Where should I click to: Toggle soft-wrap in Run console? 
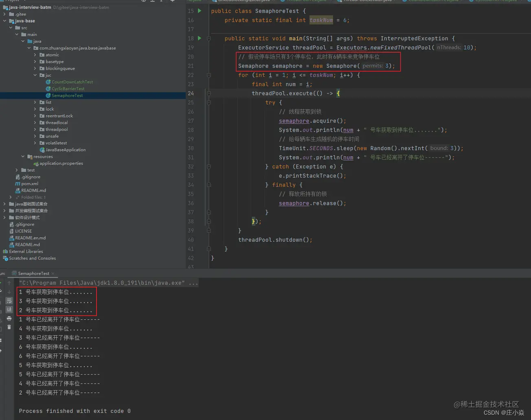pyautogui.click(x=9, y=301)
